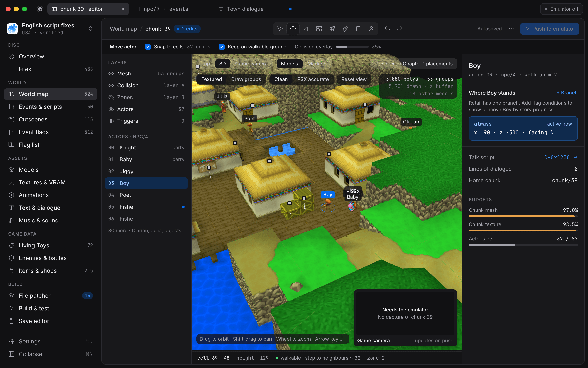This screenshot has height=368, width=588.
Task: Click Reset view button
Action: click(354, 79)
